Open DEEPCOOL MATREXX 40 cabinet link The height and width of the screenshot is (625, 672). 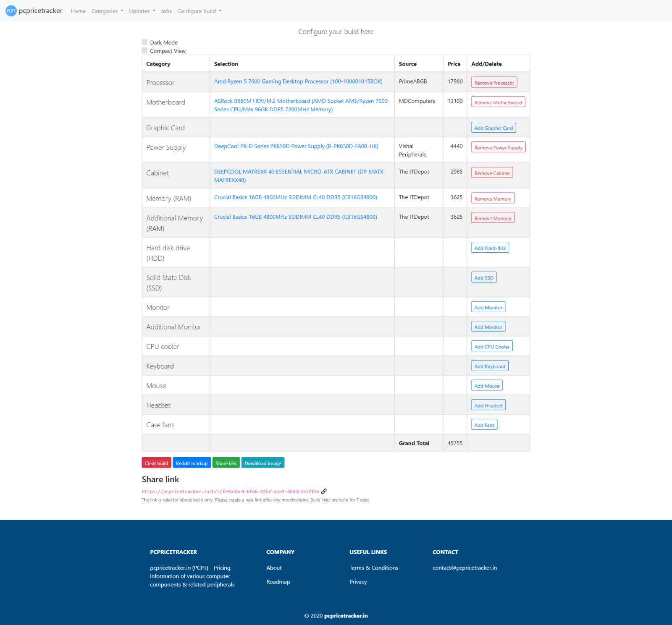click(x=299, y=176)
